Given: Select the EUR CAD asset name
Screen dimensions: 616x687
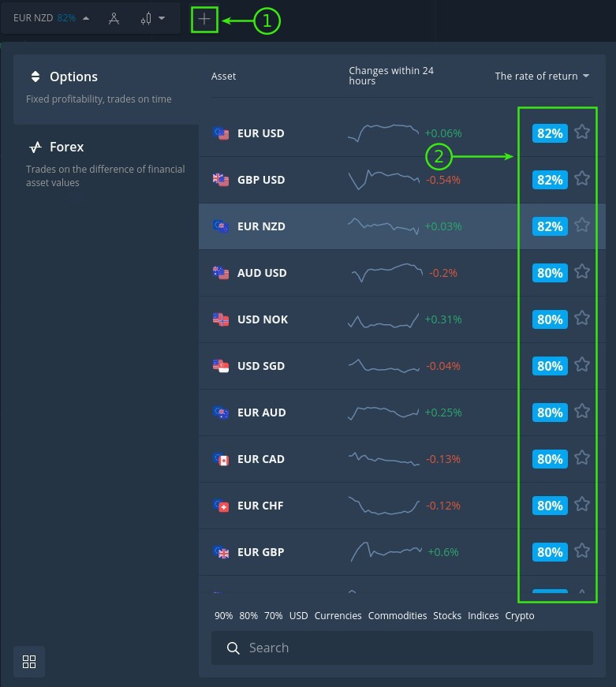Looking at the screenshot, I should click(x=261, y=459).
